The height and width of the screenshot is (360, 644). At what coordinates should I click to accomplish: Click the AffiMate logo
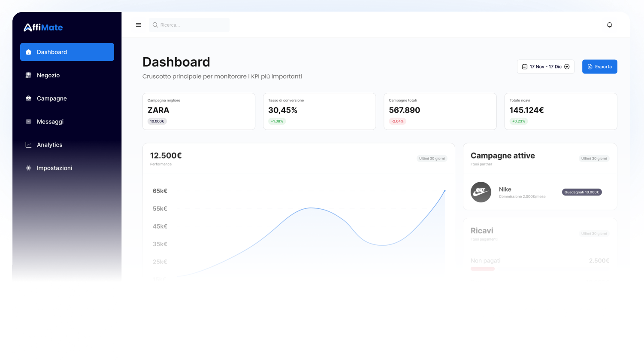point(43,27)
